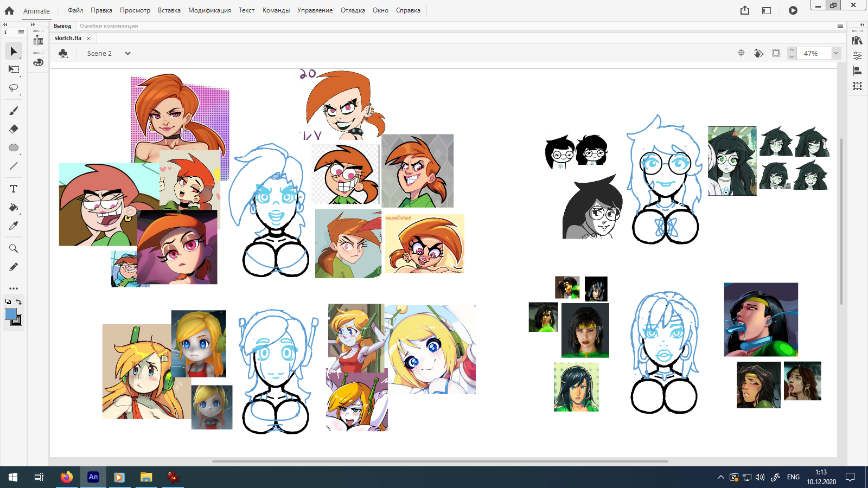This screenshot has width=868, height=488.
Task: Open the Управление menu
Action: (315, 10)
